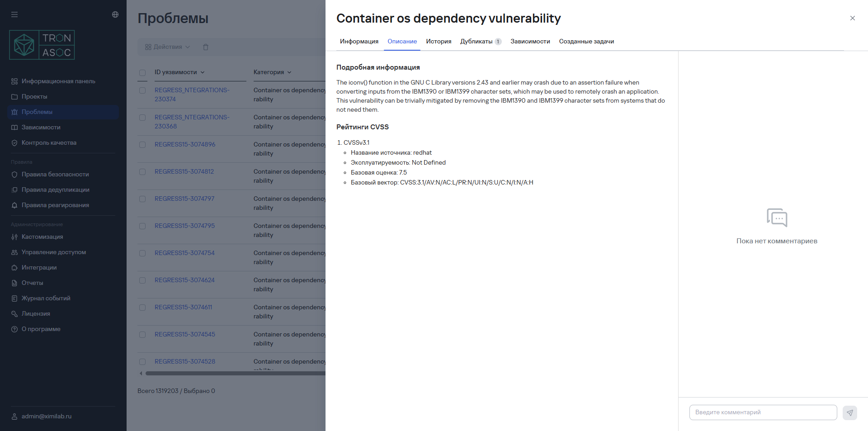Open Журнал событий in sidebar

tap(46, 298)
